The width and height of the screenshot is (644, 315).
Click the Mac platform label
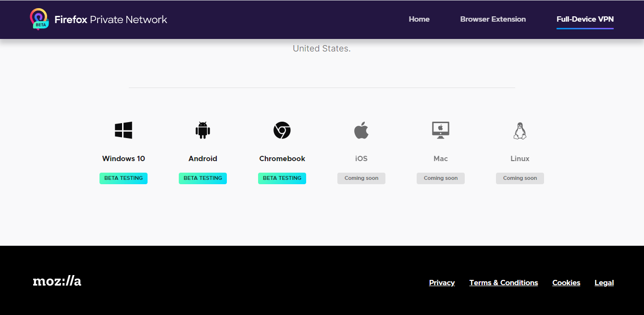441,159
